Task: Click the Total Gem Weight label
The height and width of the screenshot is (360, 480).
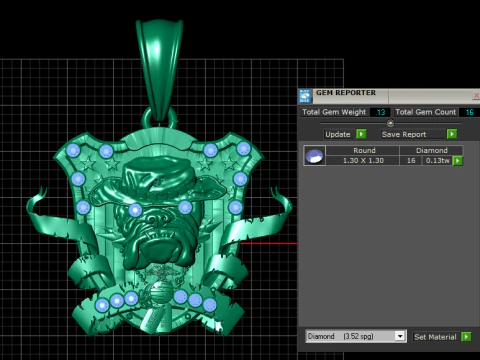Action: pyautogui.click(x=334, y=112)
